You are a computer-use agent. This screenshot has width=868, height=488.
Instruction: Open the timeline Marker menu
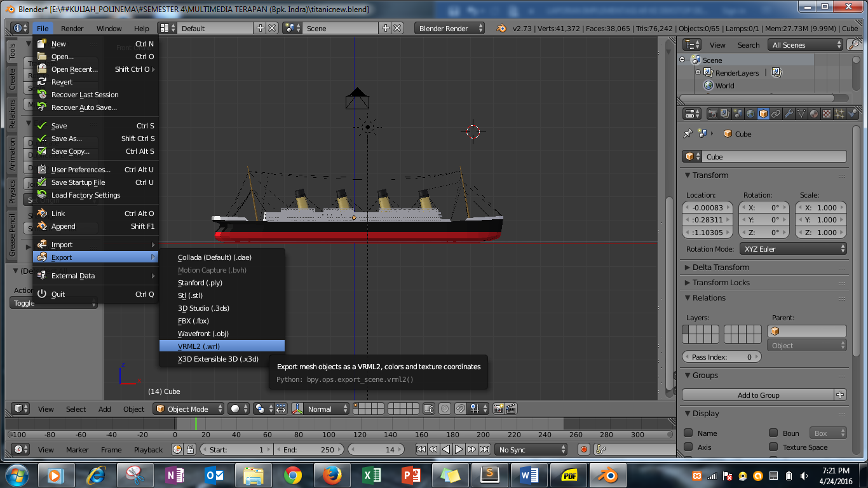coord(77,449)
